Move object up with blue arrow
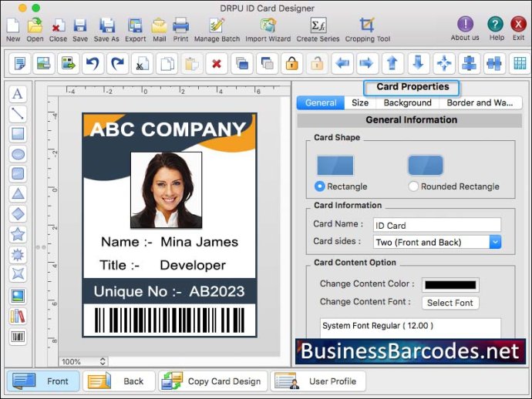532x399 pixels. [x=392, y=63]
